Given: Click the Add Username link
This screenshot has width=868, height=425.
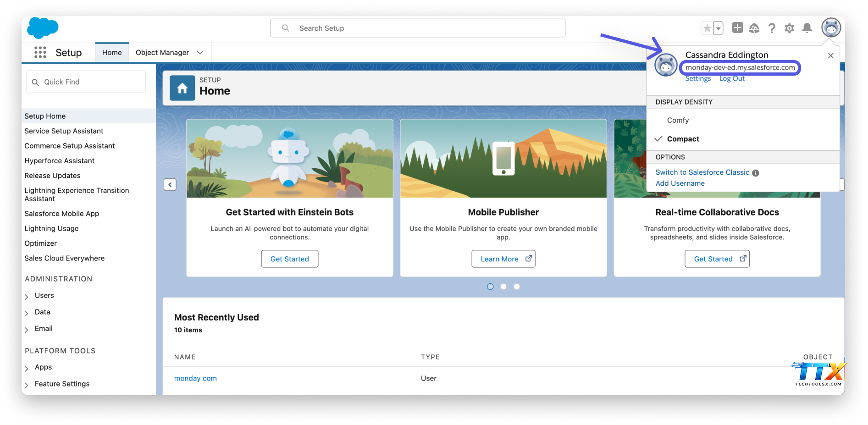Looking at the screenshot, I should pos(680,183).
